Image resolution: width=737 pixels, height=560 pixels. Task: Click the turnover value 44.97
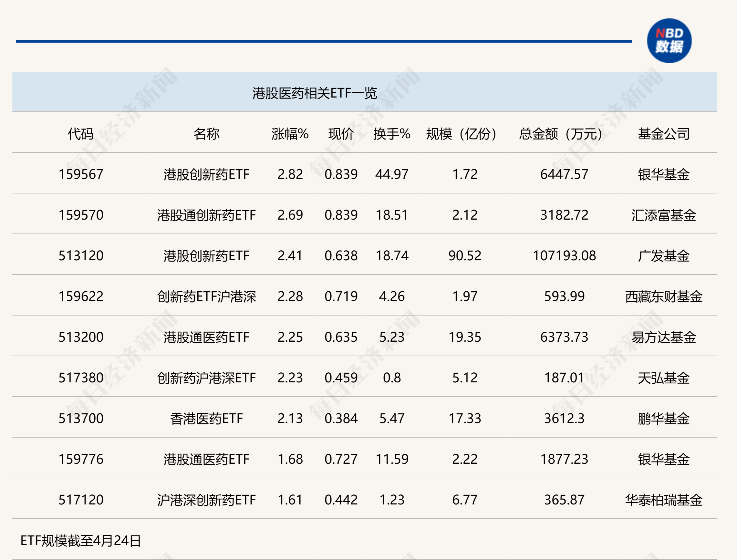392,174
